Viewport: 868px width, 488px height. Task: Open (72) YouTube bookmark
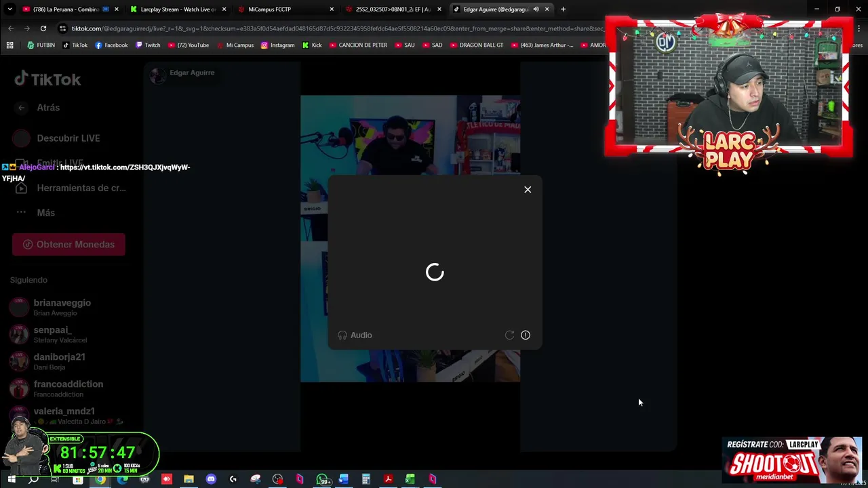tap(189, 45)
